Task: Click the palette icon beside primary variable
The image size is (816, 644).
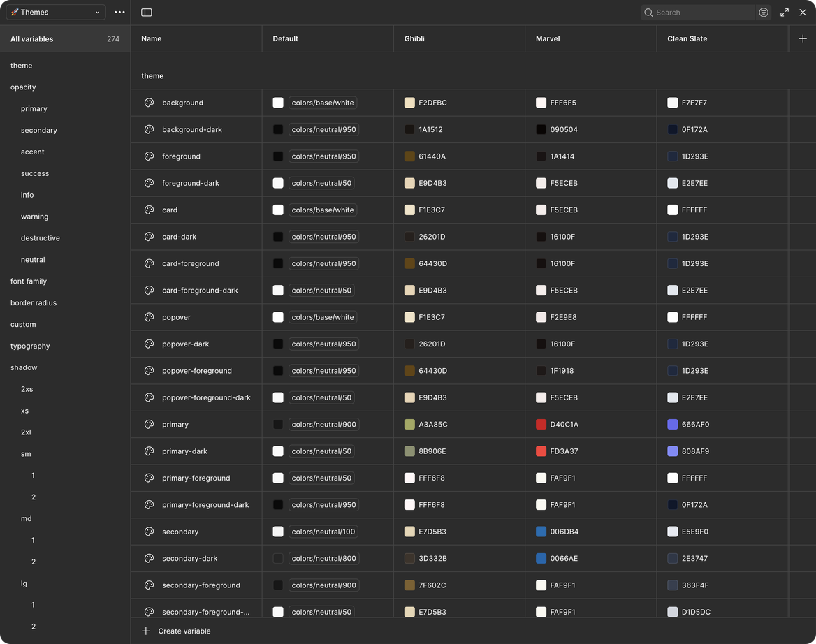Action: (x=149, y=425)
